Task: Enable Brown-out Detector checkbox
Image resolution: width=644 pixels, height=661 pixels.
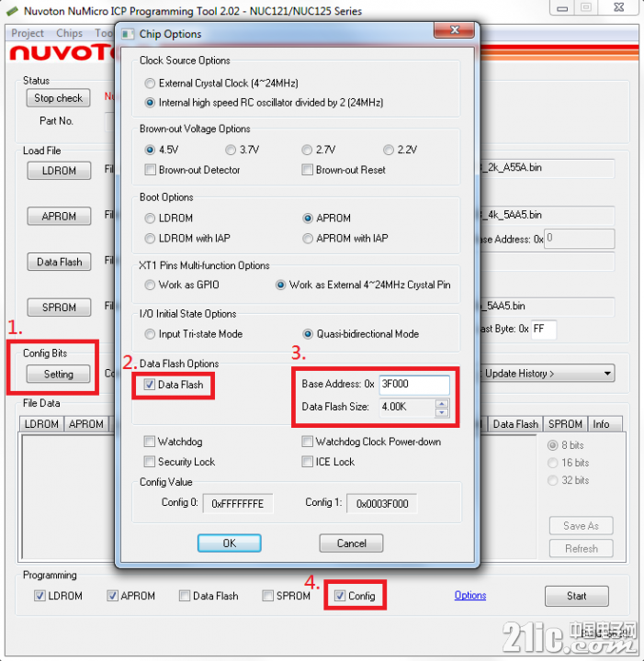Action: click(x=150, y=170)
